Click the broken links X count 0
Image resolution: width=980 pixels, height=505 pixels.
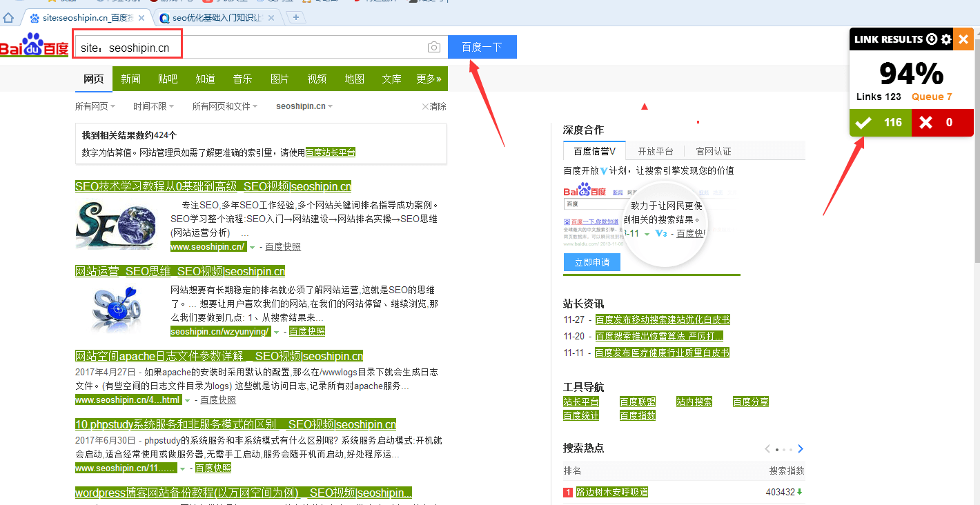943,123
